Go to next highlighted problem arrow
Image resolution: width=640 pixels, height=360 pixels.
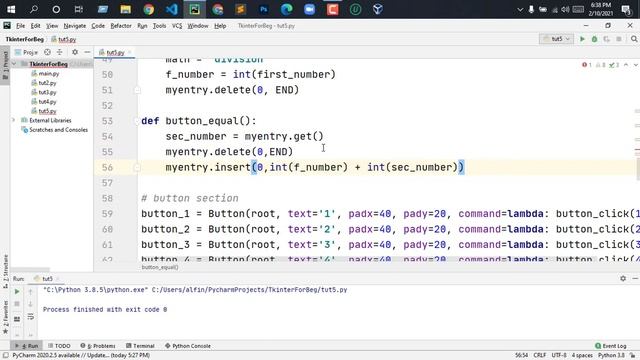[635, 65]
